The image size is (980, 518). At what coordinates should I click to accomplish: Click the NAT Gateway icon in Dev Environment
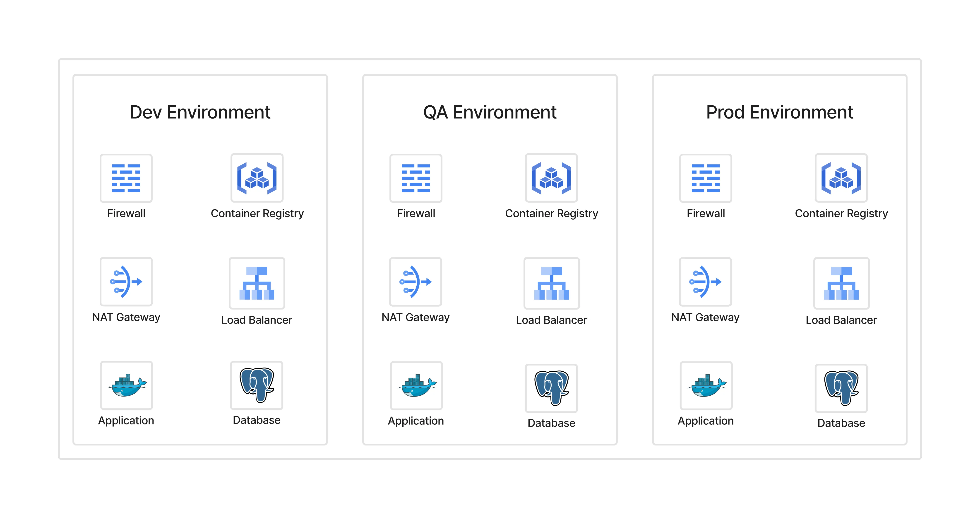[126, 282]
